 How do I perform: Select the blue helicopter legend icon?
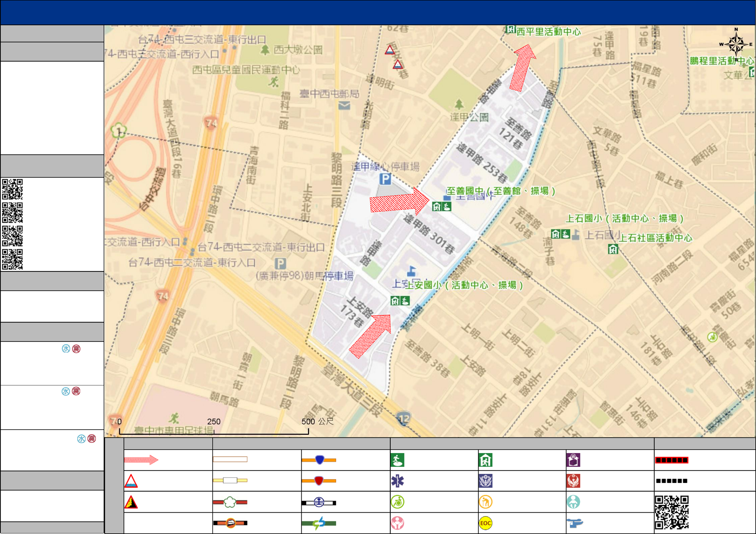pos(575,523)
